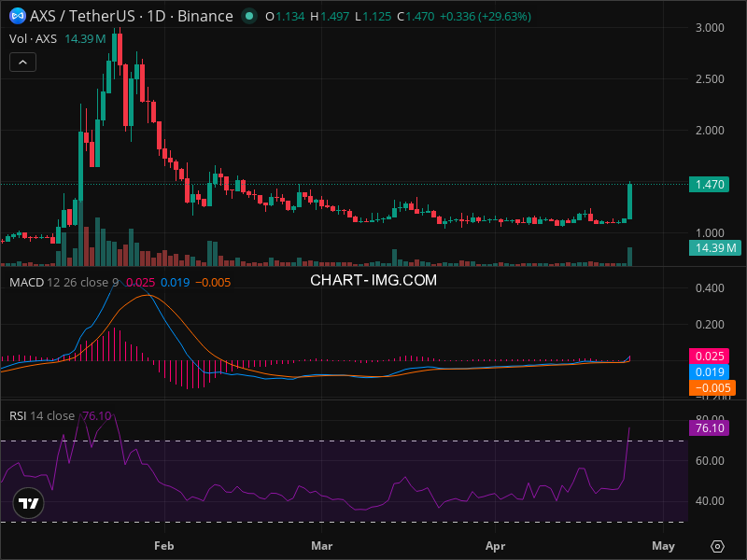Screen dimensions: 747x560
Task: Click the TradingView logo badge
Action: click(29, 503)
